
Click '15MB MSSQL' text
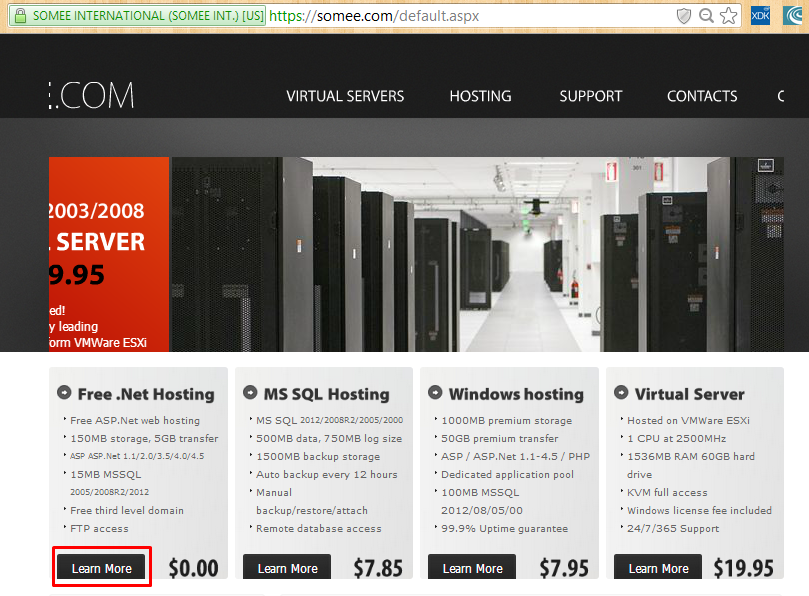105,474
